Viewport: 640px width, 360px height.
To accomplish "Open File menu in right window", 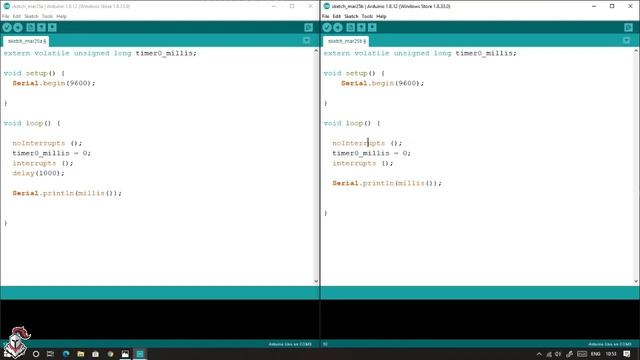I will [x=326, y=16].
